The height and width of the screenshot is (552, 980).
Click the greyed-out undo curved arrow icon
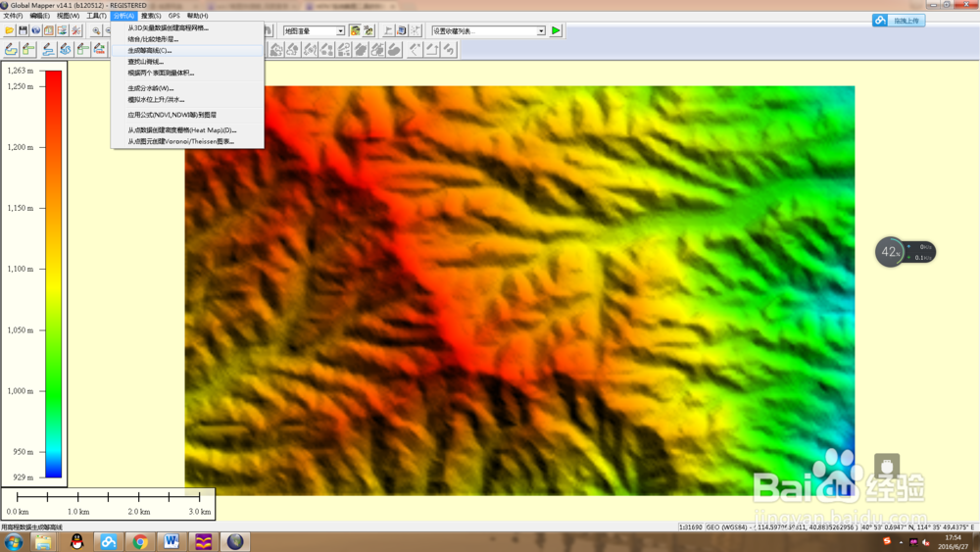click(449, 49)
